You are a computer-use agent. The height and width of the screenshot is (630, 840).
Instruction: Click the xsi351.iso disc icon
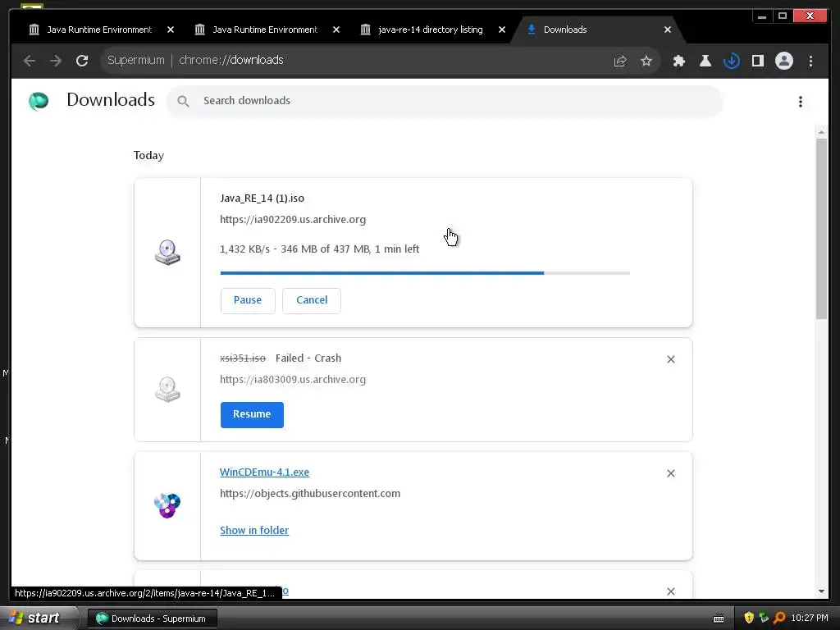[167, 389]
